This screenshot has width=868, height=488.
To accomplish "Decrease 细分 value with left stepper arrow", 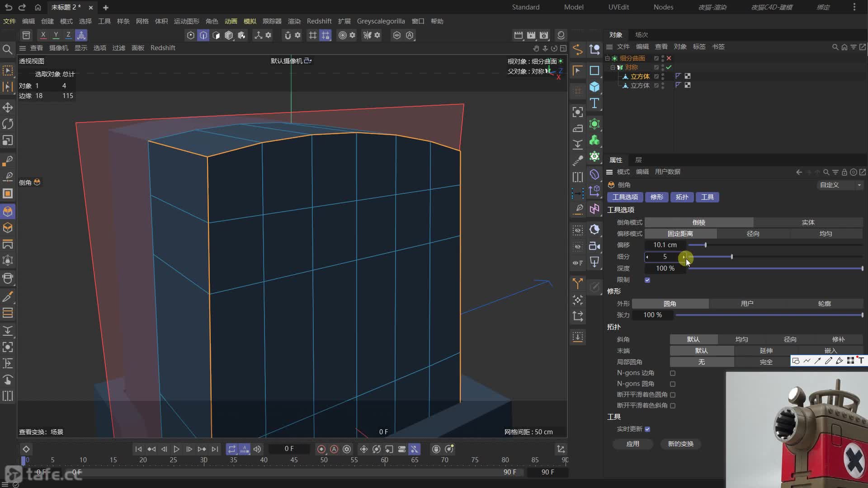I will [x=647, y=257].
